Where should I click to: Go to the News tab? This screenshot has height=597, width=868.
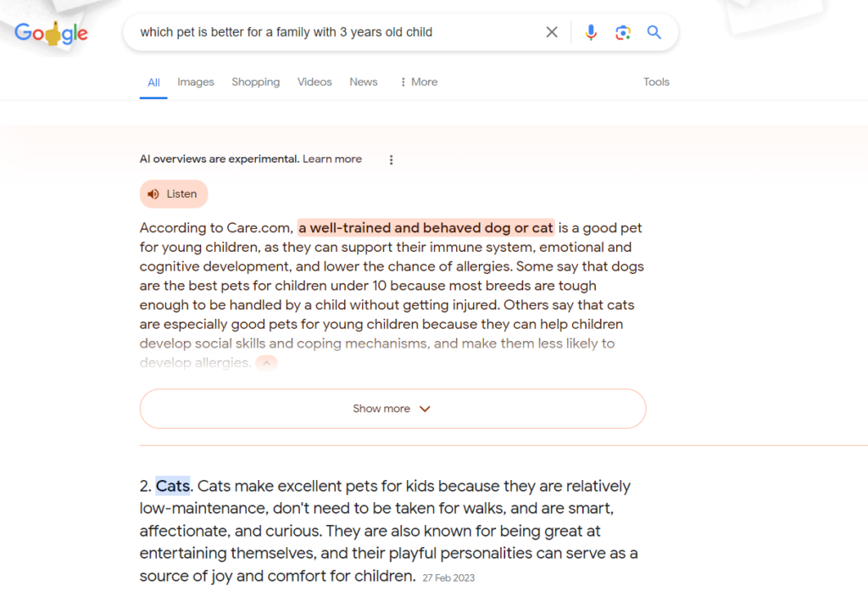click(x=363, y=82)
